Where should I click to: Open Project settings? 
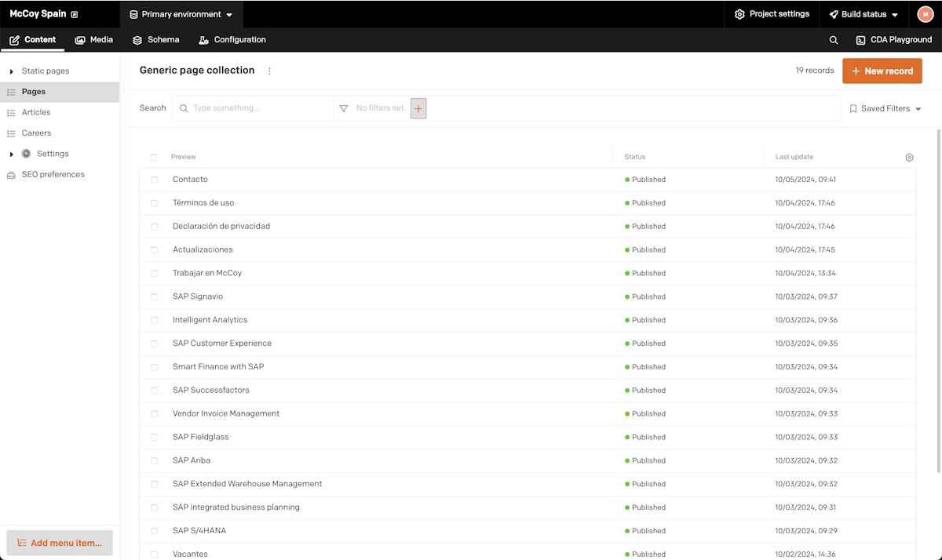click(772, 14)
